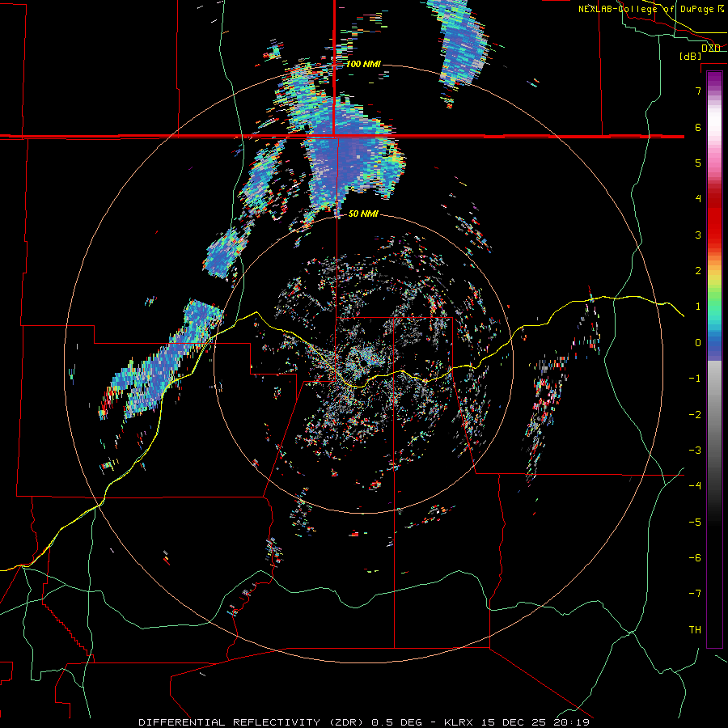728x728 pixels.
Task: Click the "0" scale value
Action: [698, 343]
